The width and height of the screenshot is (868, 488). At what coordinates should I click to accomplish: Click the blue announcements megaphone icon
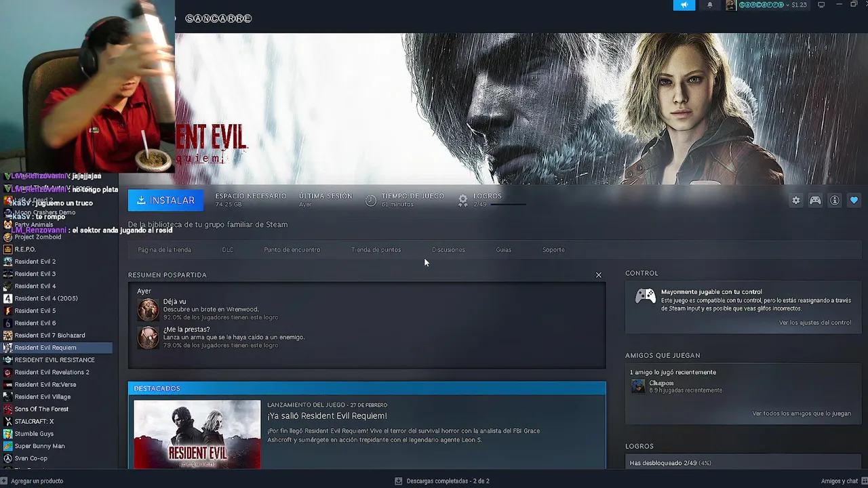[x=684, y=5]
